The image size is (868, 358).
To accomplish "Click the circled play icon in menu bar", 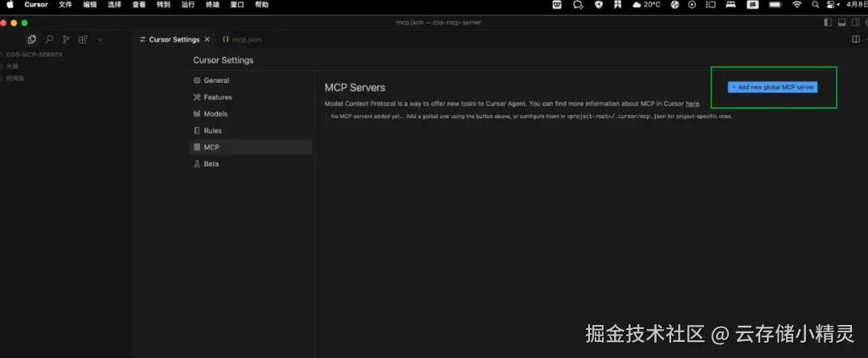I will [x=692, y=5].
